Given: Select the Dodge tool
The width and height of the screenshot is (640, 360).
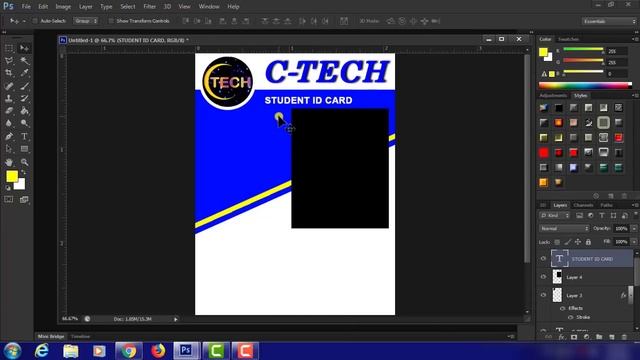Looking at the screenshot, I should click(24, 123).
